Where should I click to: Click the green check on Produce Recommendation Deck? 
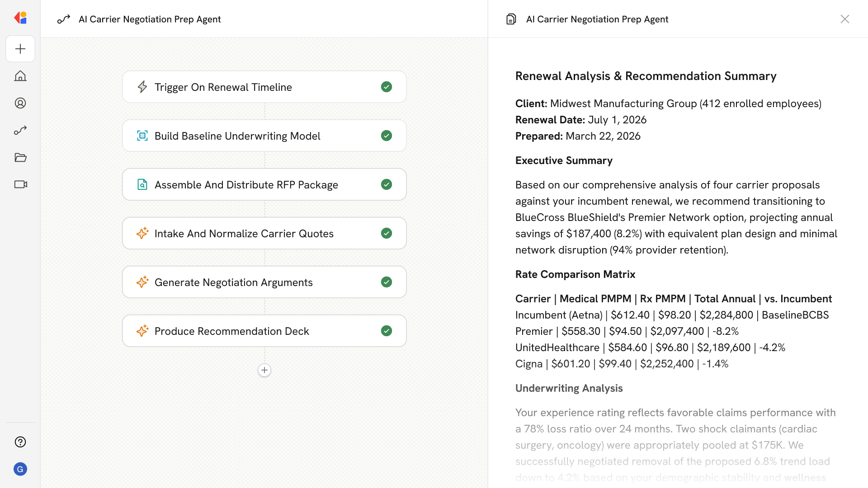[387, 331]
